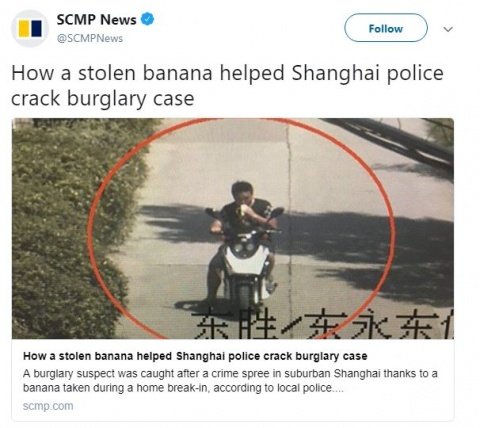The width and height of the screenshot is (480, 428).
Task: Click the SCMP News profile avatar
Action: click(30, 28)
